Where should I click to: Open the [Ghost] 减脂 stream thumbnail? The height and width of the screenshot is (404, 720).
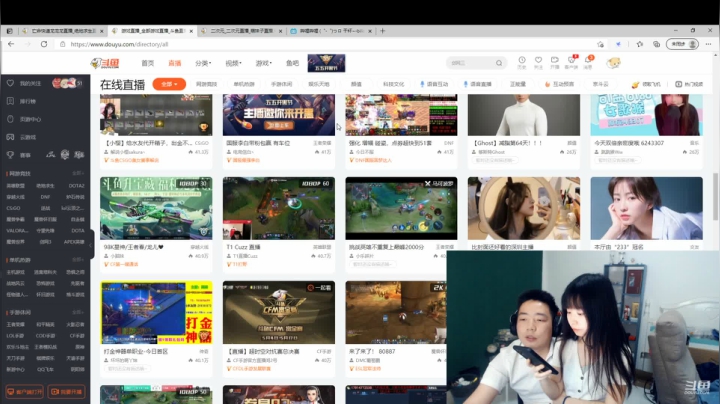(x=524, y=115)
